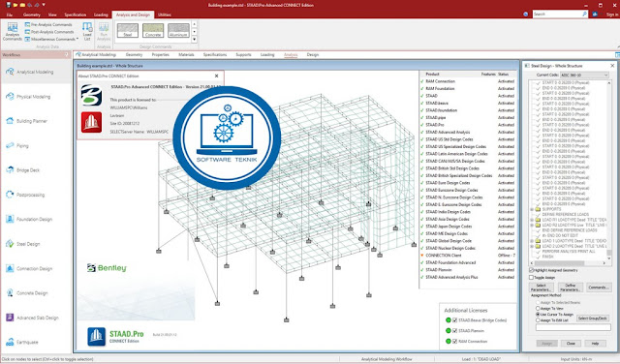This screenshot has width=620, height=364.
Task: Switch to the Geometry ribbon tab
Action: 32,15
